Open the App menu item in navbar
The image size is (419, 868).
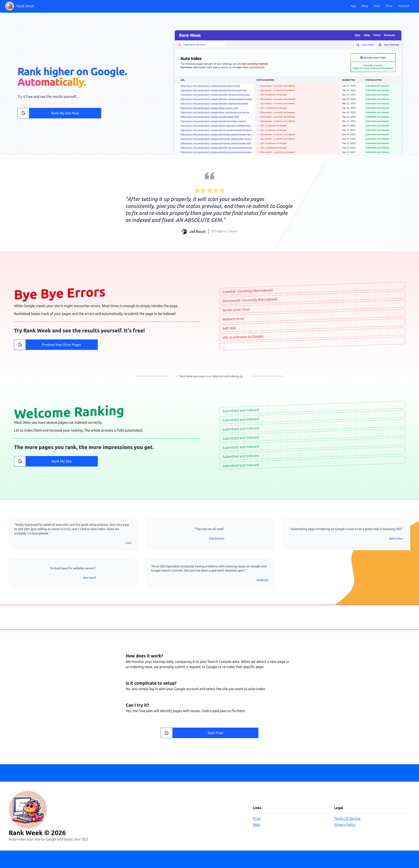(353, 6)
